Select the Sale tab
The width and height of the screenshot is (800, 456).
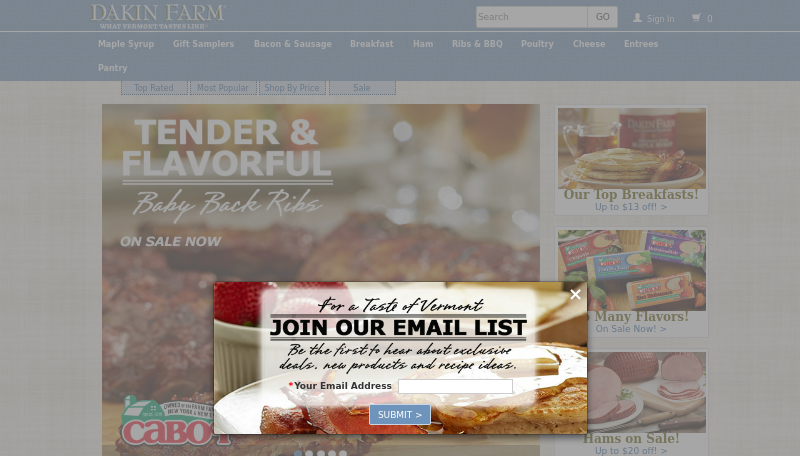[362, 88]
